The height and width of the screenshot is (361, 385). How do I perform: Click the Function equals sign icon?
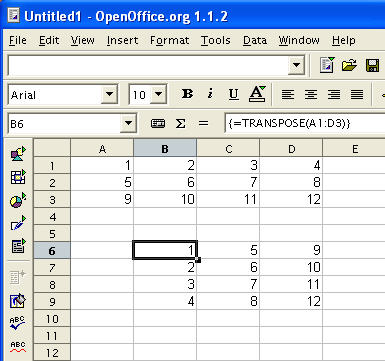pos(203,124)
